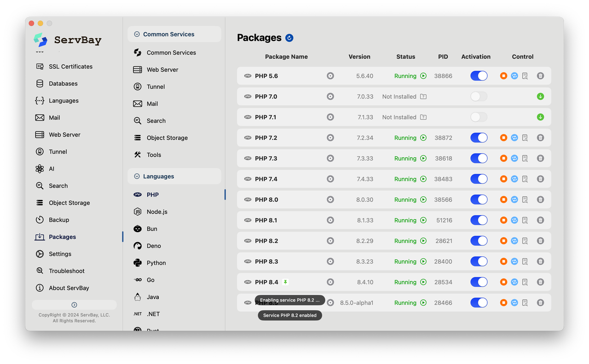Toggle activation for PHP 8.2

[479, 241]
